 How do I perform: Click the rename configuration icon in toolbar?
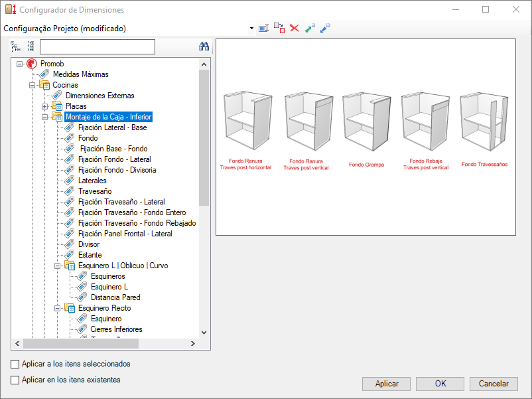[x=263, y=28]
